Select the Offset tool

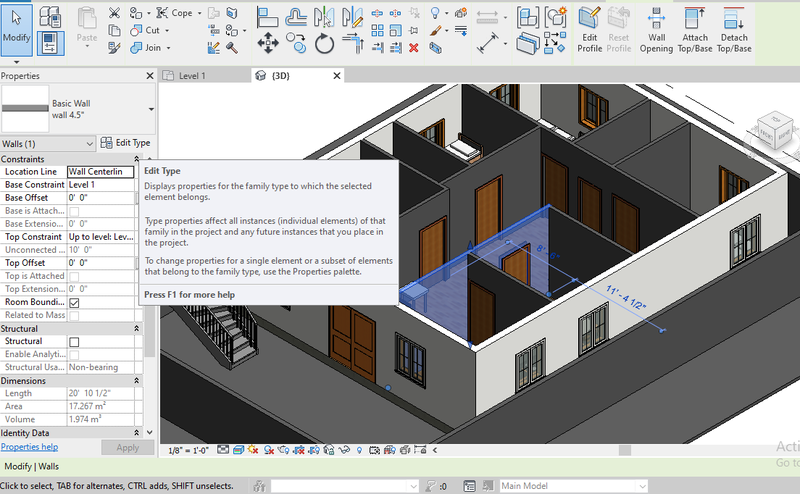[x=296, y=17]
